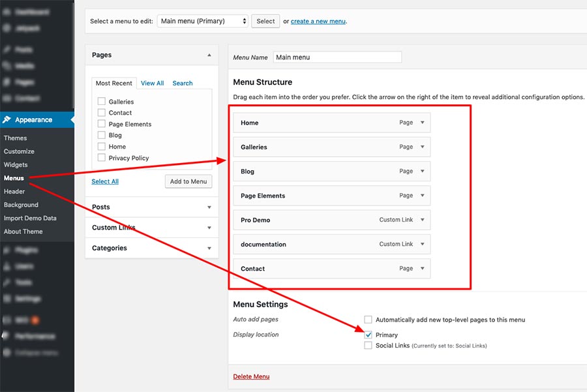
Task: Check the Galleries page checkbox
Action: 101,102
